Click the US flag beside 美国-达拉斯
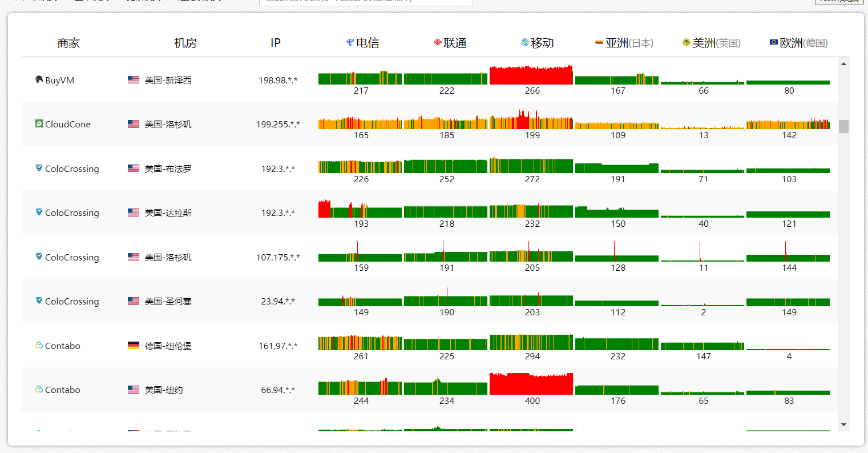This screenshot has height=453, width=868. point(134,213)
